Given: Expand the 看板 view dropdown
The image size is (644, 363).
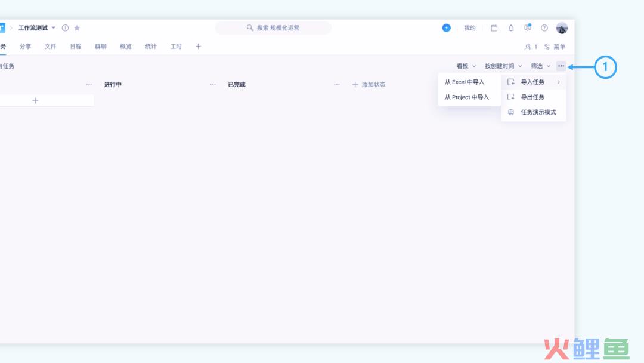Looking at the screenshot, I should [x=466, y=66].
